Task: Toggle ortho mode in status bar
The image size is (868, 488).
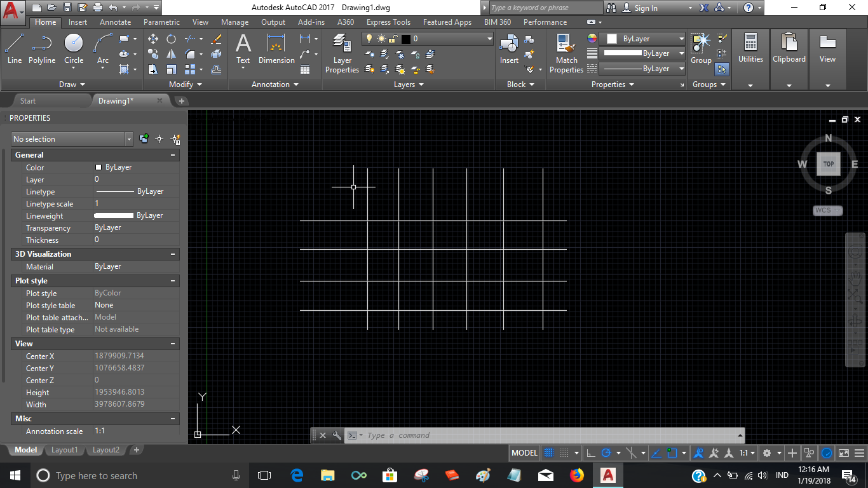Action: coord(590,453)
